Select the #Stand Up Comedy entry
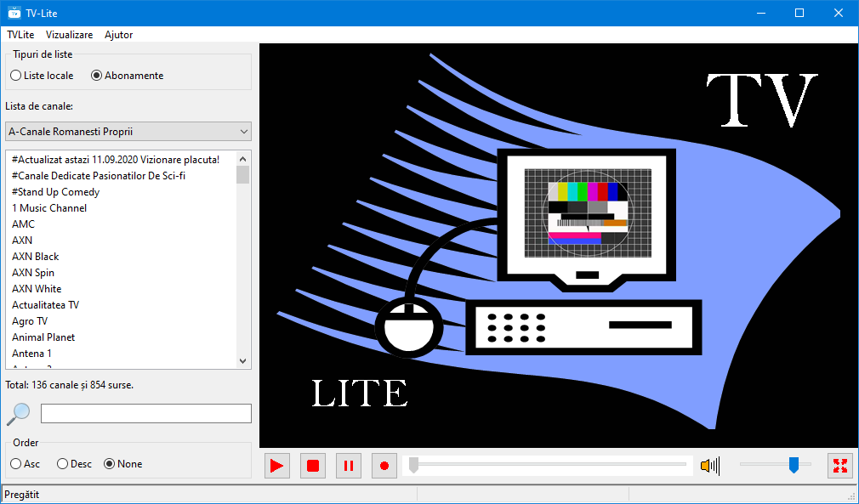 (121, 192)
